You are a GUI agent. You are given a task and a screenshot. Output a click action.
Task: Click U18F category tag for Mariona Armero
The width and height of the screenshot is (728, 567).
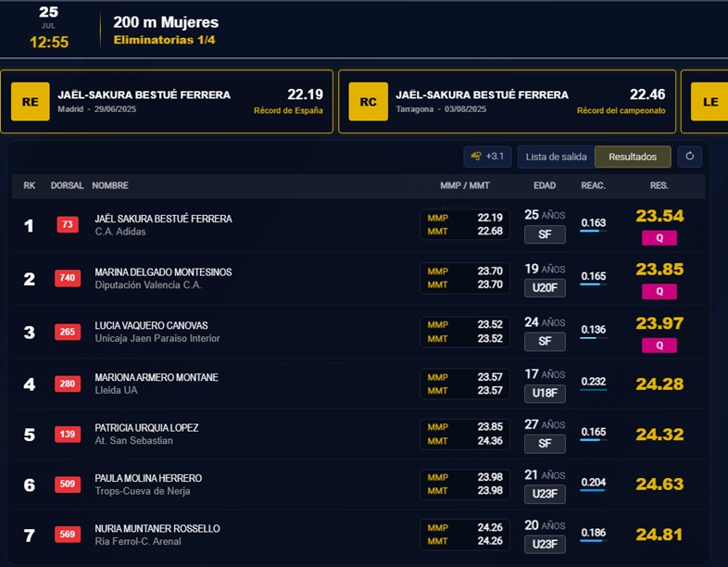tap(545, 394)
